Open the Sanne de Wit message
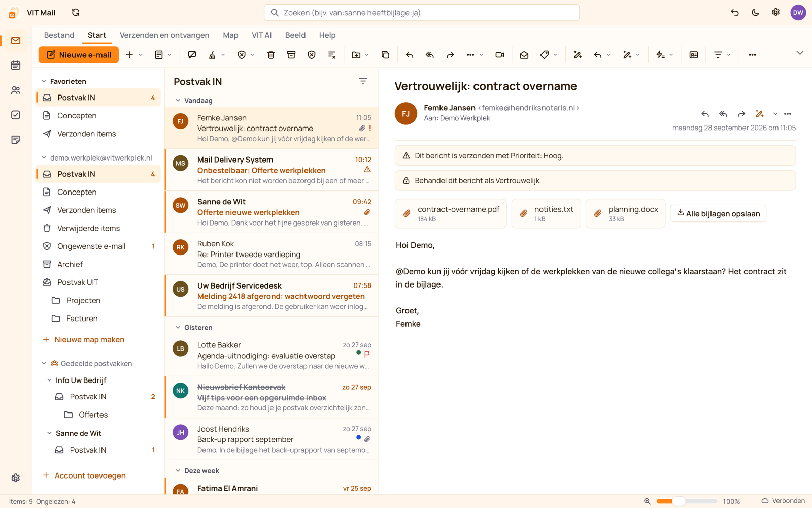Screen dimensions: 812x508 pos(272,212)
